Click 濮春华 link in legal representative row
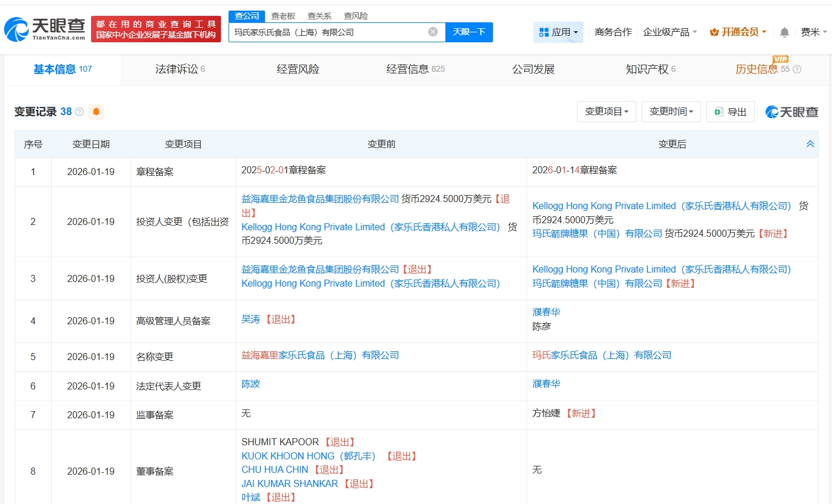Image resolution: width=832 pixels, height=504 pixels. pos(546,384)
